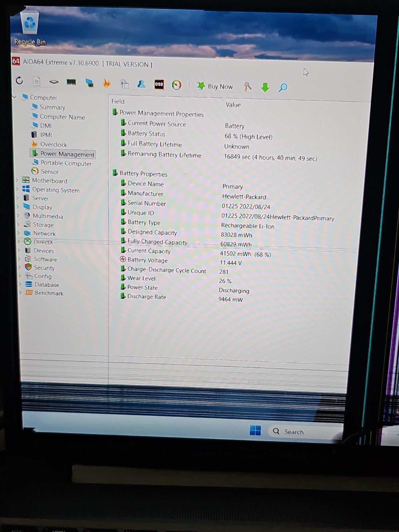
Task: Select the Motherboard category icon
Action: (x=26, y=180)
